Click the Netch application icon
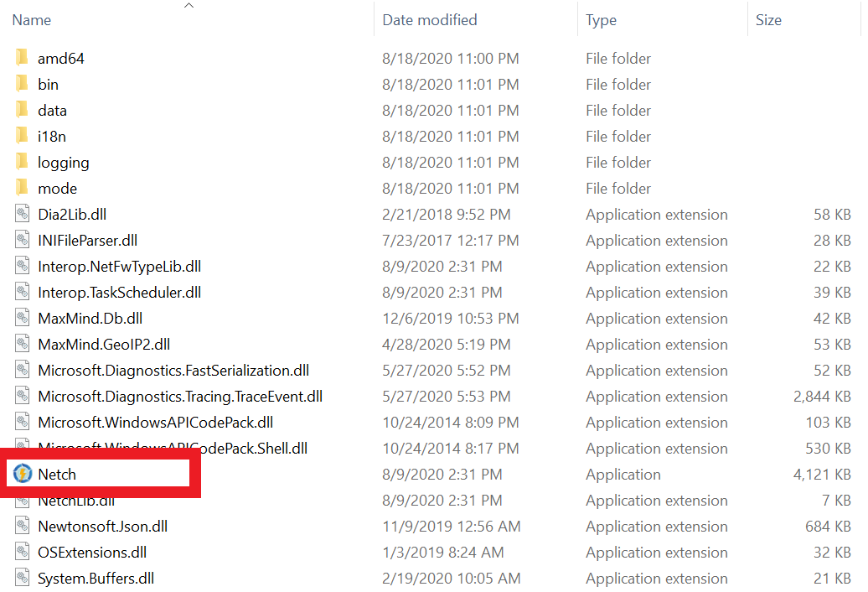The image size is (868, 592). pos(22,475)
